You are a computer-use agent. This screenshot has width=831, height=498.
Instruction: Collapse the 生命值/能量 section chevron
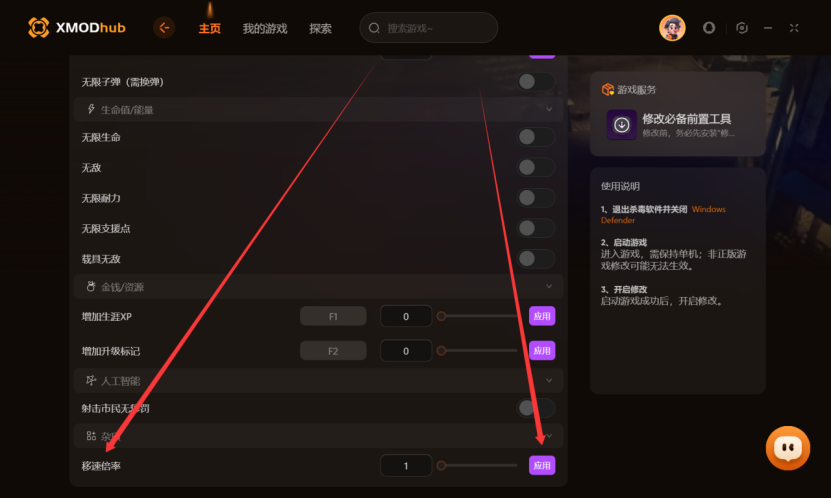[x=549, y=109]
